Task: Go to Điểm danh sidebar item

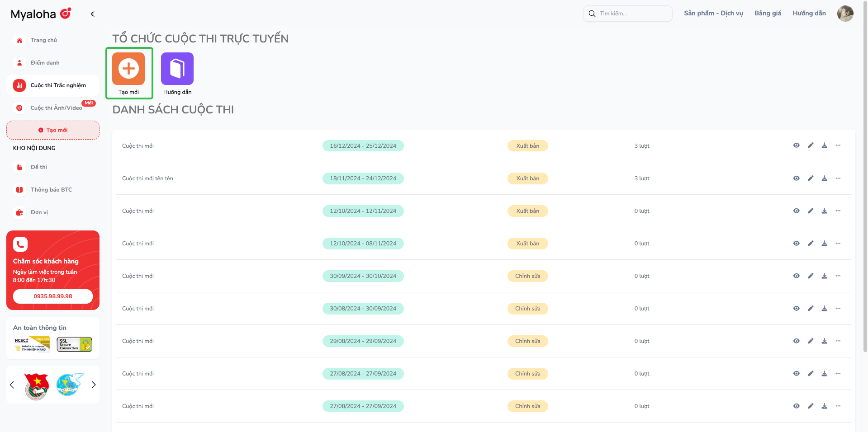Action: (x=45, y=63)
